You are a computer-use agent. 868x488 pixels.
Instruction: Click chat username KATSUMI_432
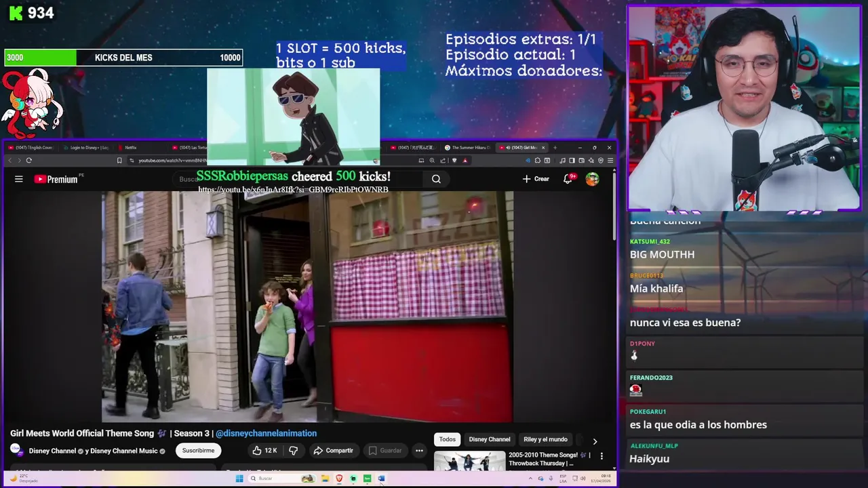(x=650, y=241)
